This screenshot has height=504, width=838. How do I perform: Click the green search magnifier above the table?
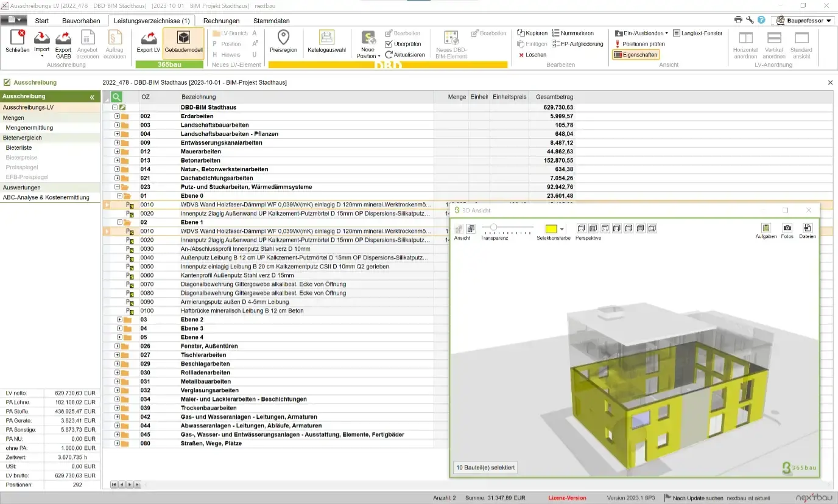[x=116, y=97]
